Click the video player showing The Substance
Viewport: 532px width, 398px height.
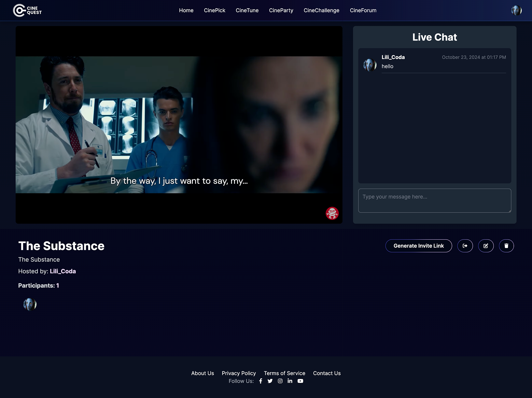(x=179, y=125)
